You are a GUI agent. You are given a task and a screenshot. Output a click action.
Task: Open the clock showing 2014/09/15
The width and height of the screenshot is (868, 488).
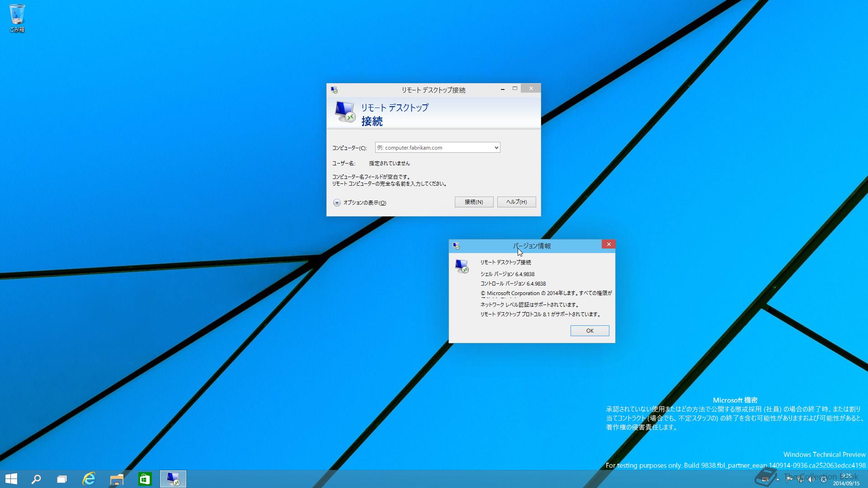(846, 479)
